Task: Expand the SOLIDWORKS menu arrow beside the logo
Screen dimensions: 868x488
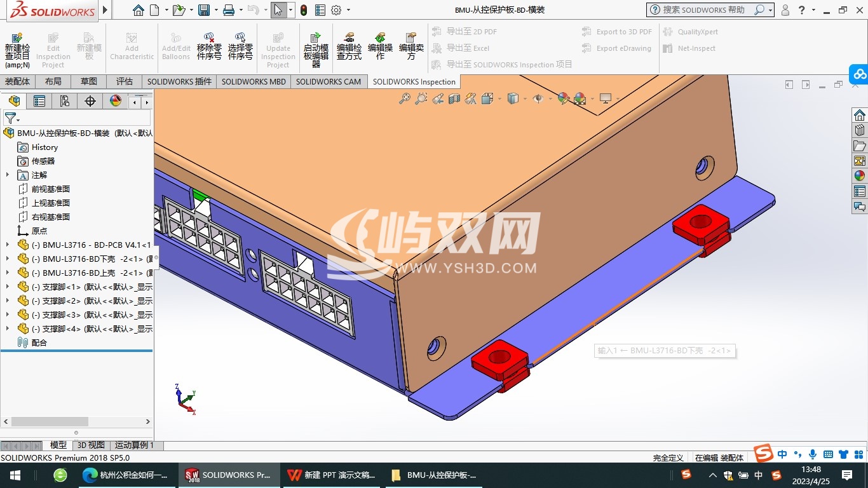Action: pyautogui.click(x=105, y=10)
